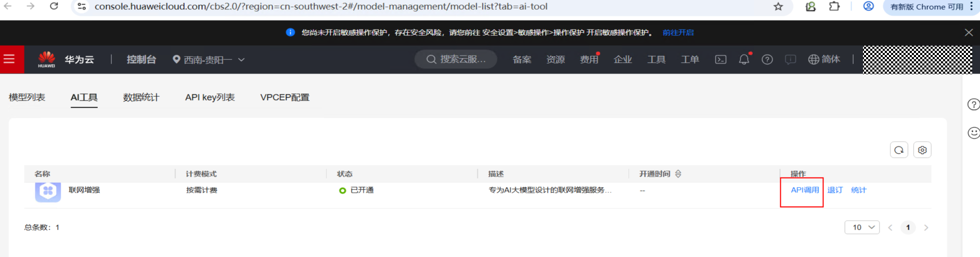The height and width of the screenshot is (257, 980).
Task: Open the 数据统计 tab
Action: (x=141, y=97)
